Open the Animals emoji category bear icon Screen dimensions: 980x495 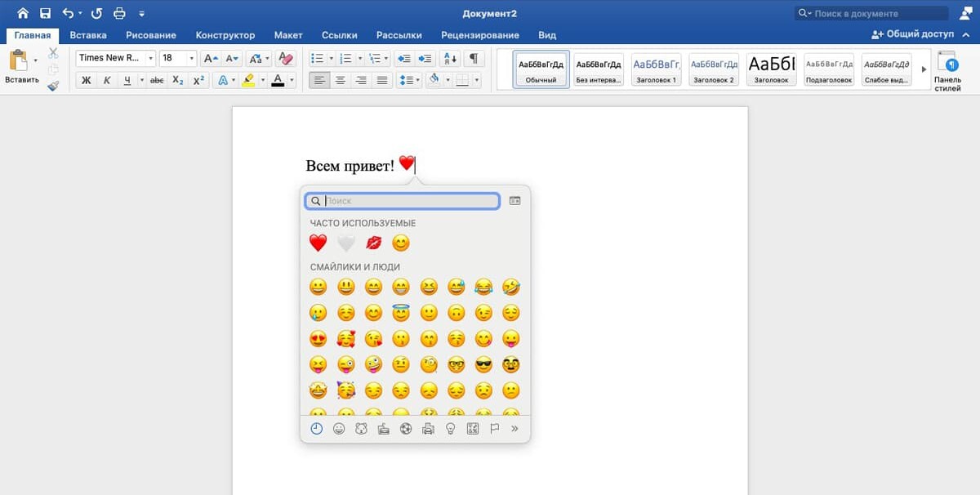coord(361,429)
